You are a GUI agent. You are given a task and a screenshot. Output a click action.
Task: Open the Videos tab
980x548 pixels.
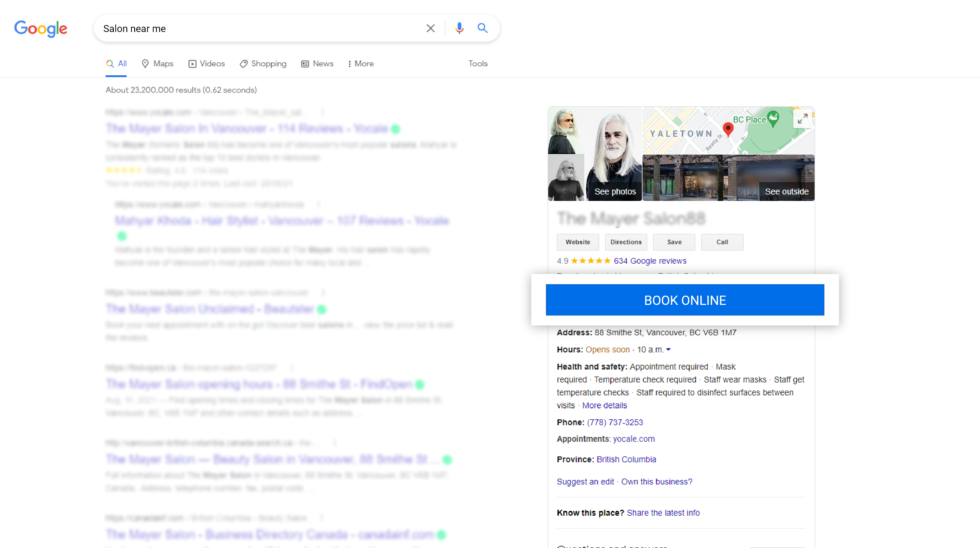tap(207, 64)
